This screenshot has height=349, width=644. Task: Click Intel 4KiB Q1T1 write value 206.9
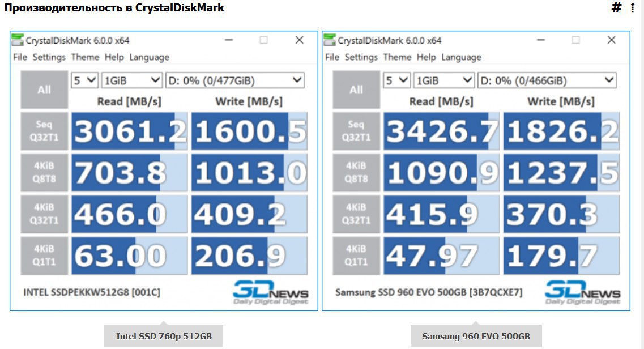tap(249, 256)
